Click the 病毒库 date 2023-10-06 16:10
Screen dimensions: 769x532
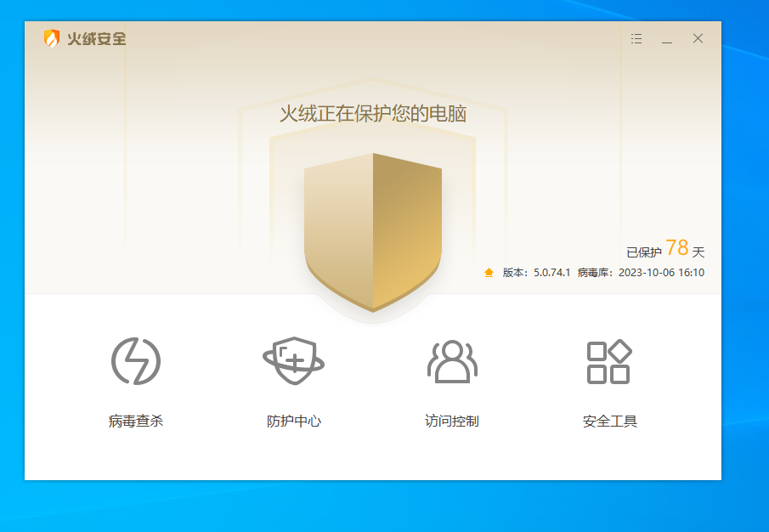pos(661,273)
